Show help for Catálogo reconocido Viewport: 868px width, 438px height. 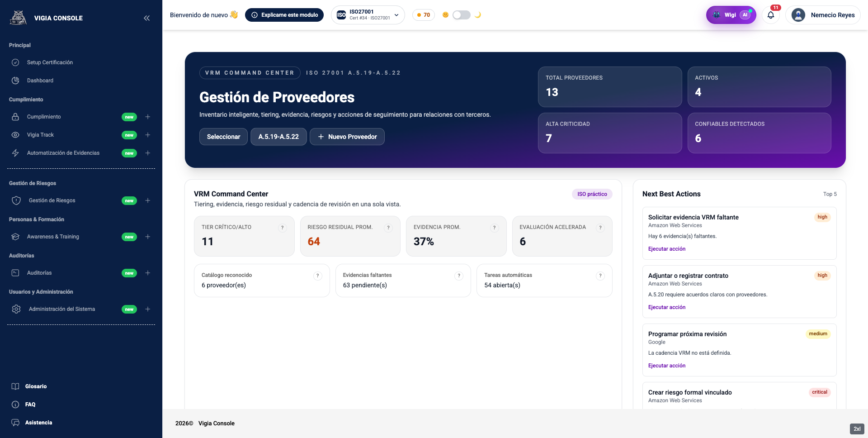coord(318,276)
